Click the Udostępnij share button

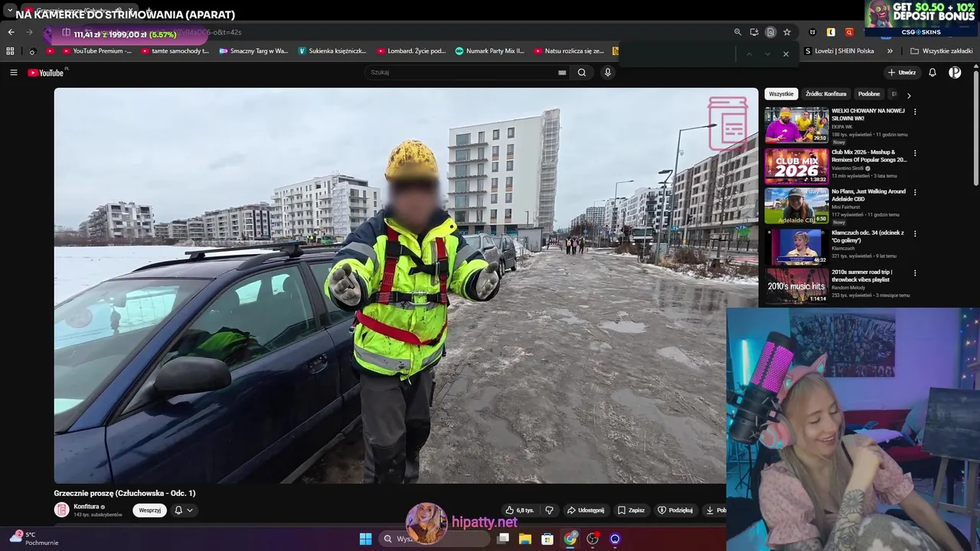(x=586, y=510)
